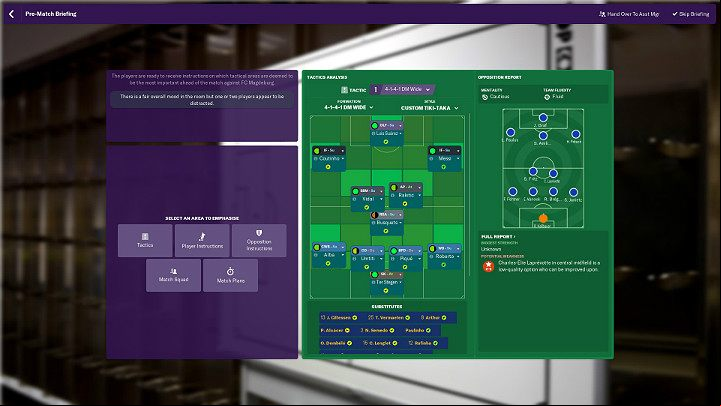
Task: Click Ter Stegen's yellow condition icon
Action: click(x=386, y=291)
